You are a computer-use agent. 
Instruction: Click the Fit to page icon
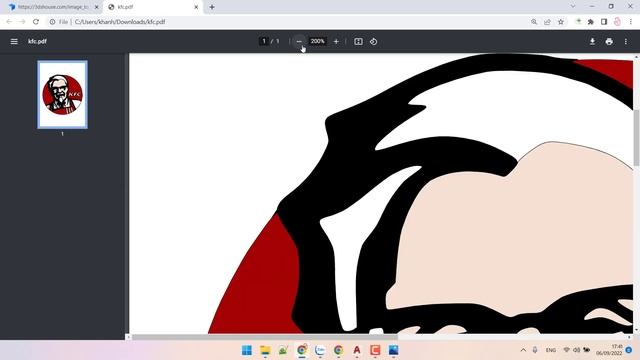click(358, 41)
